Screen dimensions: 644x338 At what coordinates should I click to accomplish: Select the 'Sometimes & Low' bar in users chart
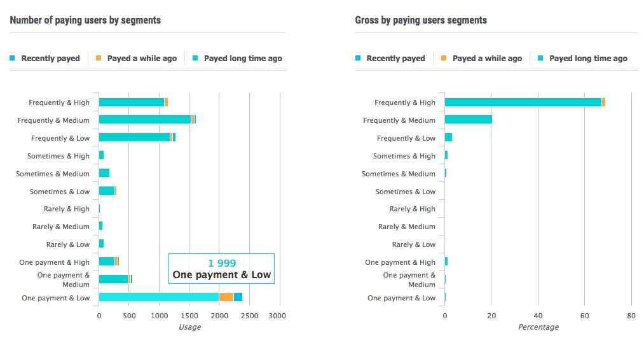107,191
